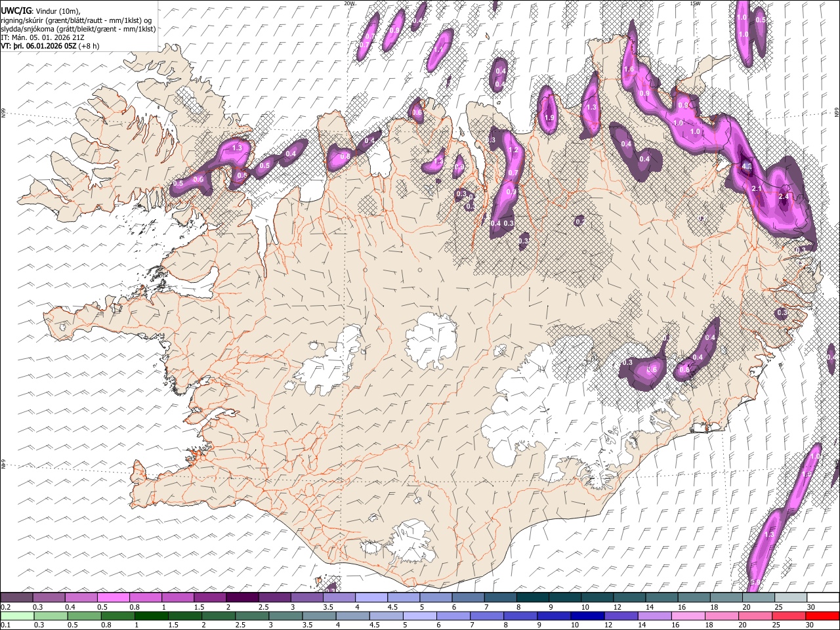Click the 0.2 label under the upper legend row
Image resolution: width=840 pixels, height=630 pixels.
coord(5,607)
